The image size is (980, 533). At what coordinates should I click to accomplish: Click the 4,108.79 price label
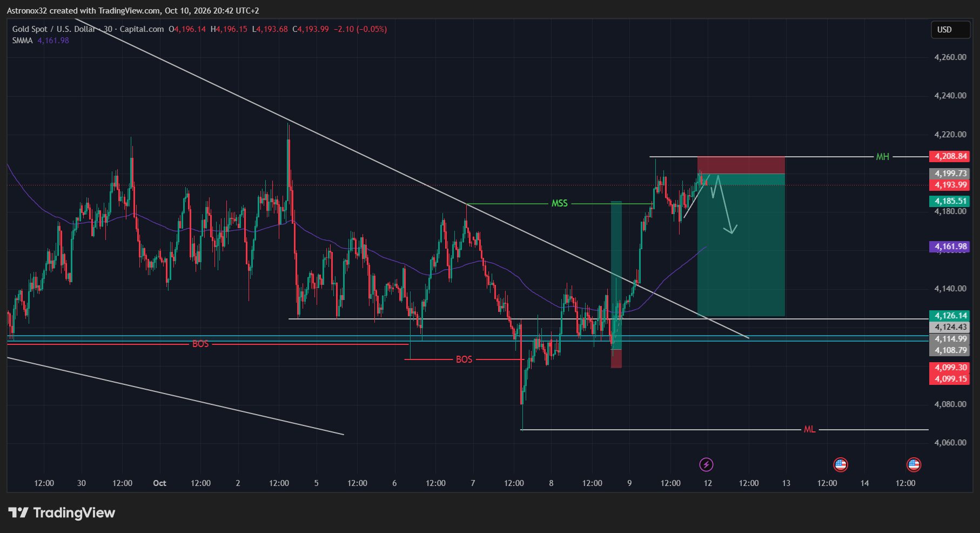949,350
